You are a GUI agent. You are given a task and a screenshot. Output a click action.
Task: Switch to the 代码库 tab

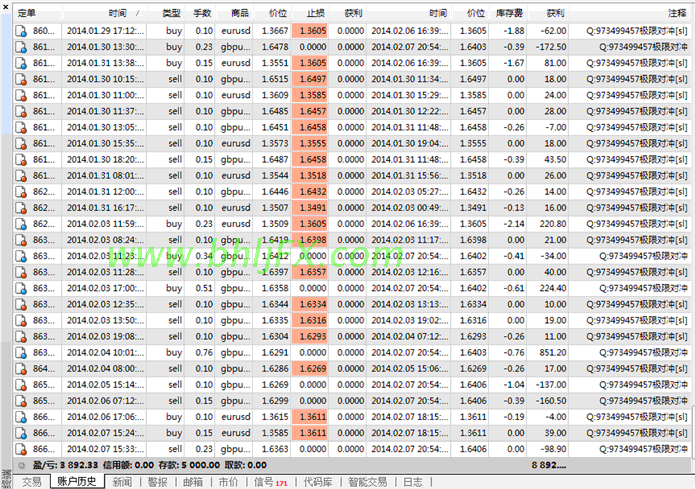coord(318,482)
